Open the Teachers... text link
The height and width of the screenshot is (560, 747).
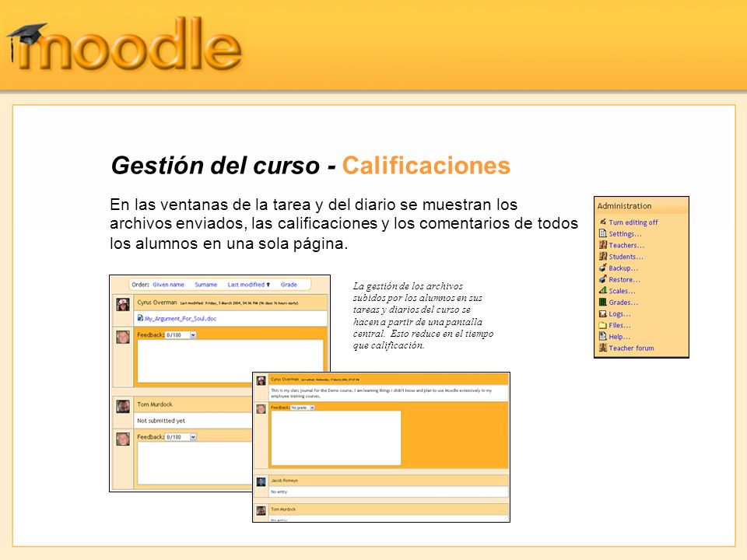point(626,245)
